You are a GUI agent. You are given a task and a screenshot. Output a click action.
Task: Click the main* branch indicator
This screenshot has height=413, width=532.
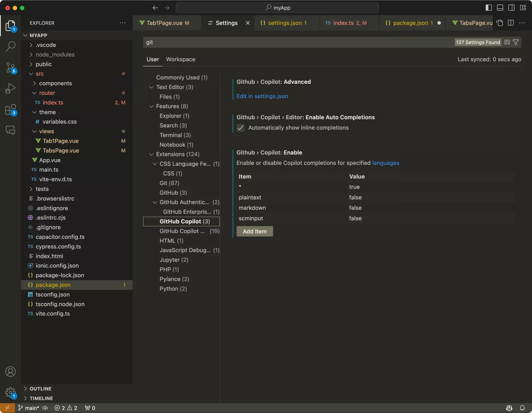pos(28,408)
